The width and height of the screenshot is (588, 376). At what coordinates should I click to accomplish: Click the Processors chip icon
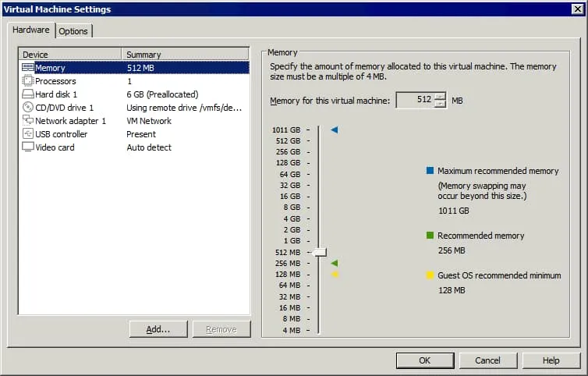click(x=28, y=81)
